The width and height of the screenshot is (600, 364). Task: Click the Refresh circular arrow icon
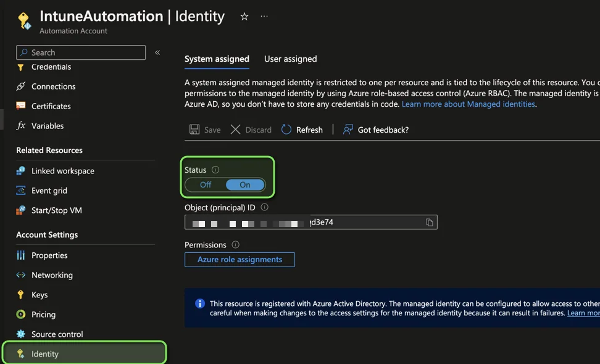tap(286, 130)
